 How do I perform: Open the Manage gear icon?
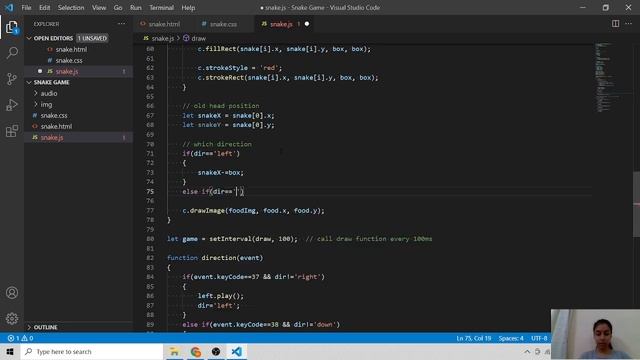[12, 318]
